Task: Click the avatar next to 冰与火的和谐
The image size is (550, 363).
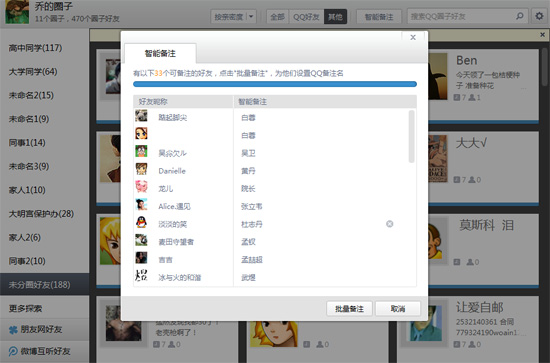Action: (141, 275)
